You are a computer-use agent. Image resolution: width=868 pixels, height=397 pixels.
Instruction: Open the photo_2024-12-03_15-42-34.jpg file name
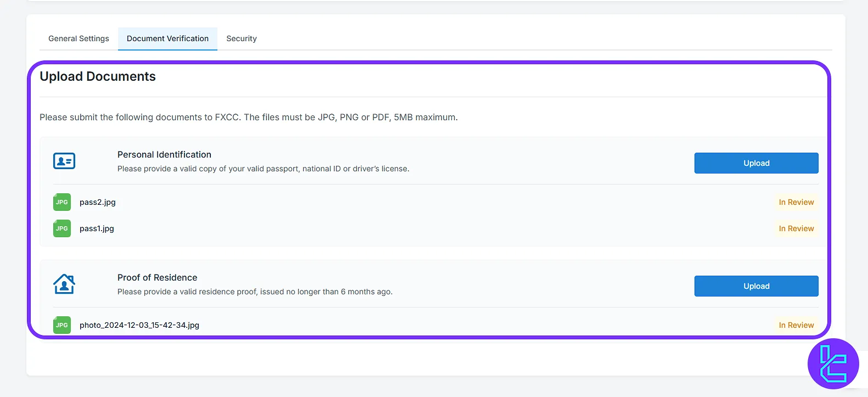139,325
